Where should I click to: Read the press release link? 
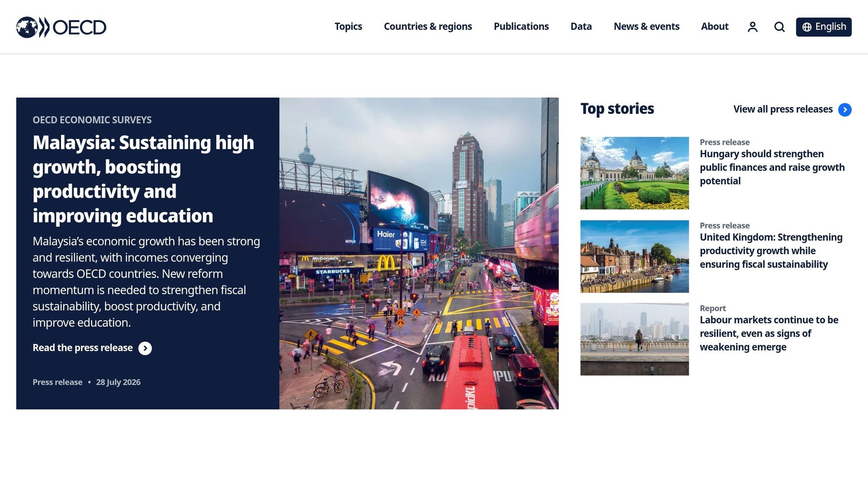83,348
